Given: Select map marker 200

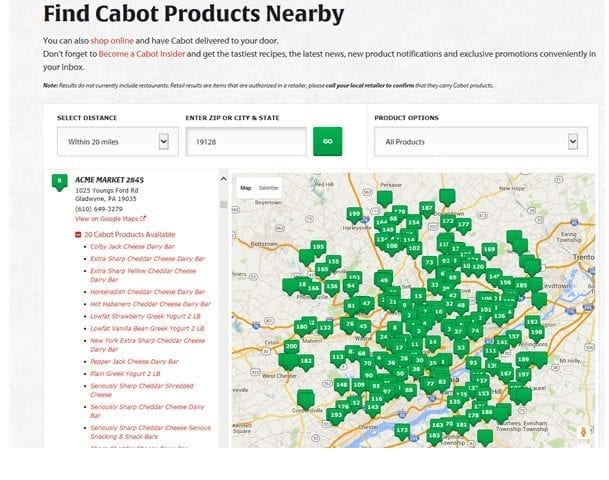Looking at the screenshot, I should tap(291, 347).
